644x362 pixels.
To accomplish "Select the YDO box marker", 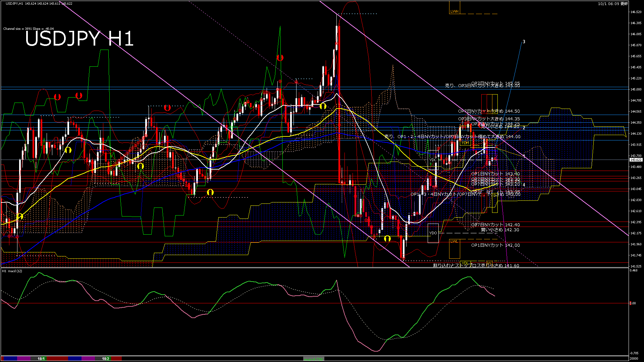I will click(x=433, y=233).
